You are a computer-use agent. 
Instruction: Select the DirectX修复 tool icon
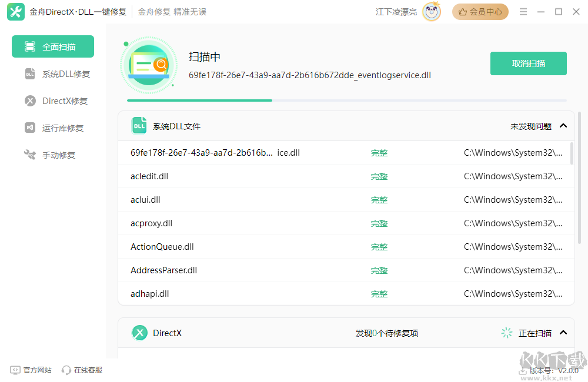pyautogui.click(x=29, y=100)
